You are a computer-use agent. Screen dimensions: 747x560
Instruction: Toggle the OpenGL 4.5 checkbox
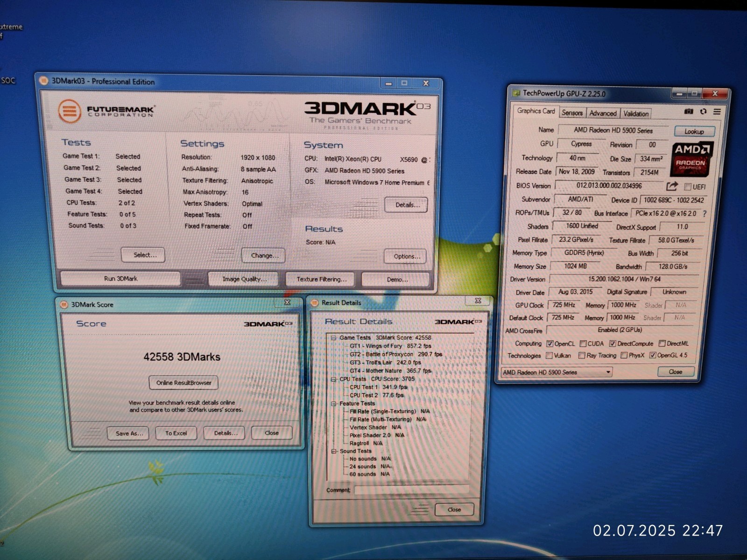653,355
